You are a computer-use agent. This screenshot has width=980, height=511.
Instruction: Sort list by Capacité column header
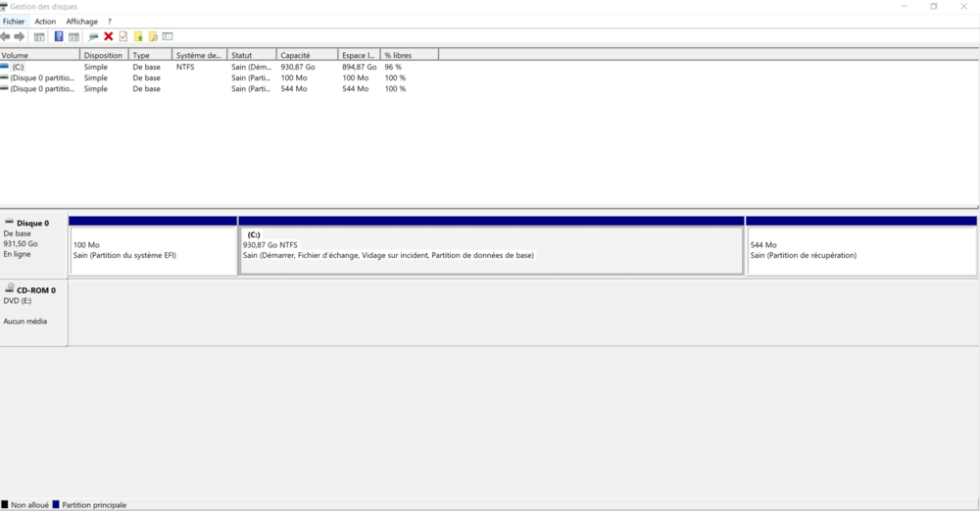pyautogui.click(x=307, y=56)
